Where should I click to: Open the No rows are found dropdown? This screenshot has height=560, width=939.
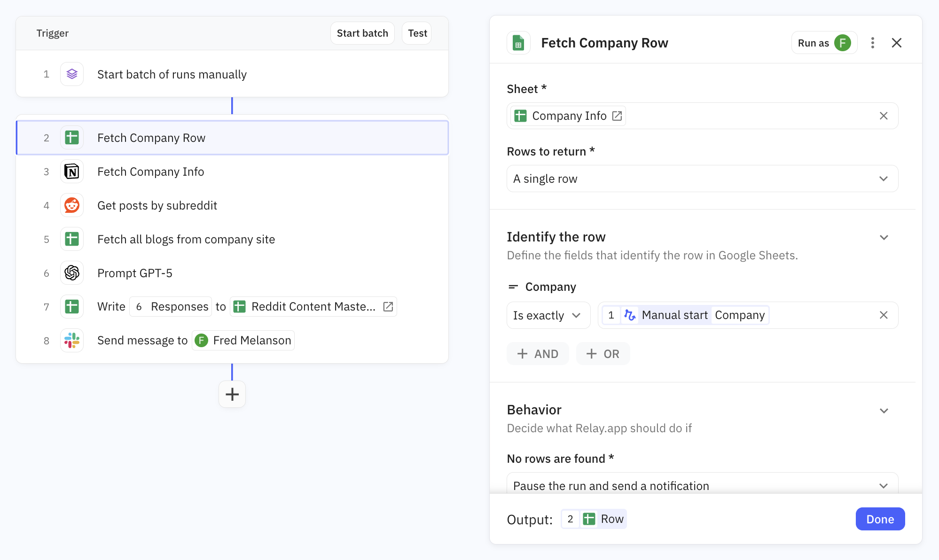pyautogui.click(x=702, y=485)
